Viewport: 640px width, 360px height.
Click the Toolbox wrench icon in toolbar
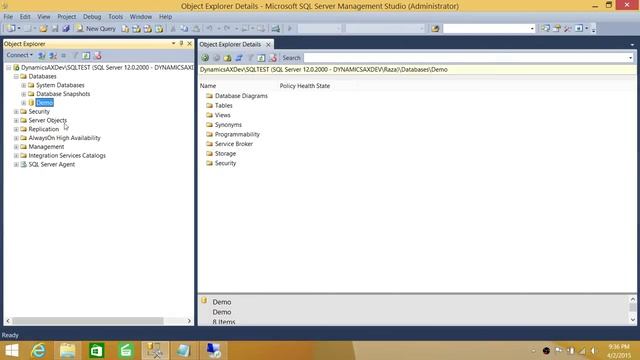568,29
